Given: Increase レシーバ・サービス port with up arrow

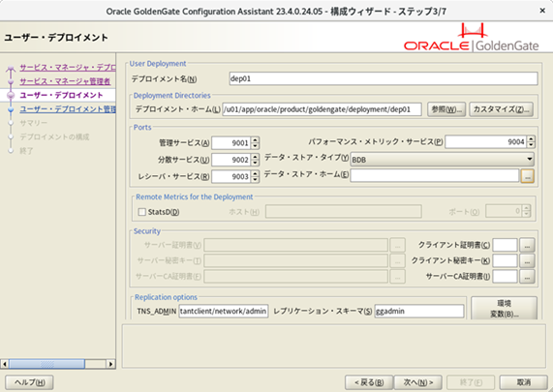Looking at the screenshot, I should (256, 173).
